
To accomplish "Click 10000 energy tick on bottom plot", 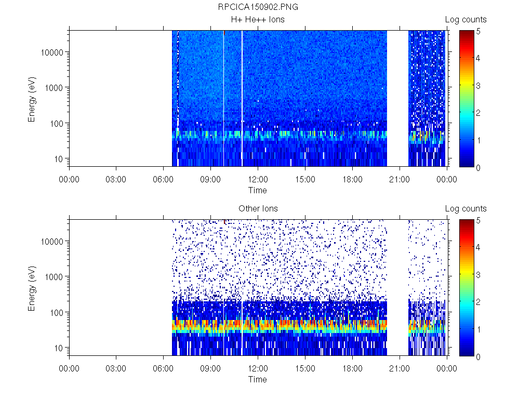I will [x=52, y=242].
